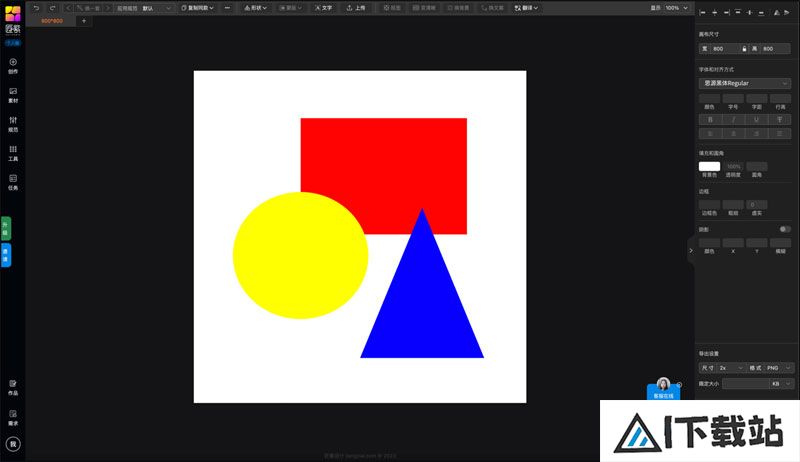Open the 工具 tools section in sidebar

coord(13,153)
